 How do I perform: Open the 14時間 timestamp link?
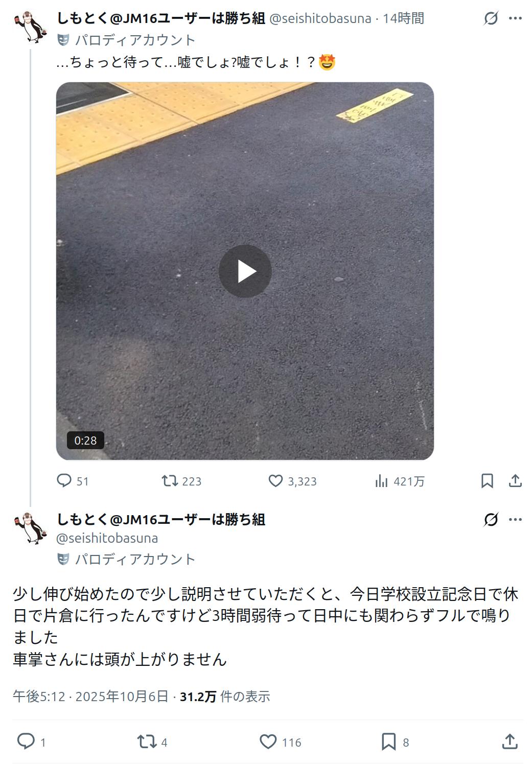404,18
